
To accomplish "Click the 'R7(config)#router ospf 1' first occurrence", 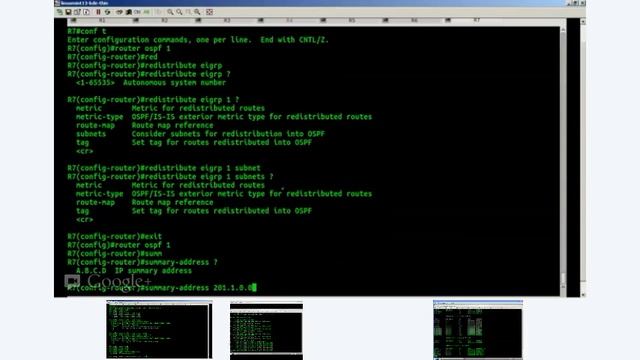I will [x=119, y=48].
